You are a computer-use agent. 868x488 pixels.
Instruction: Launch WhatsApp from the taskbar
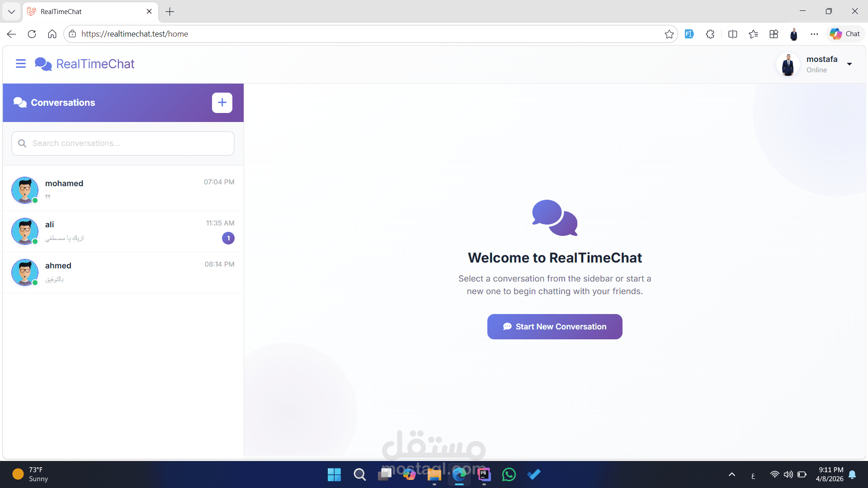509,474
